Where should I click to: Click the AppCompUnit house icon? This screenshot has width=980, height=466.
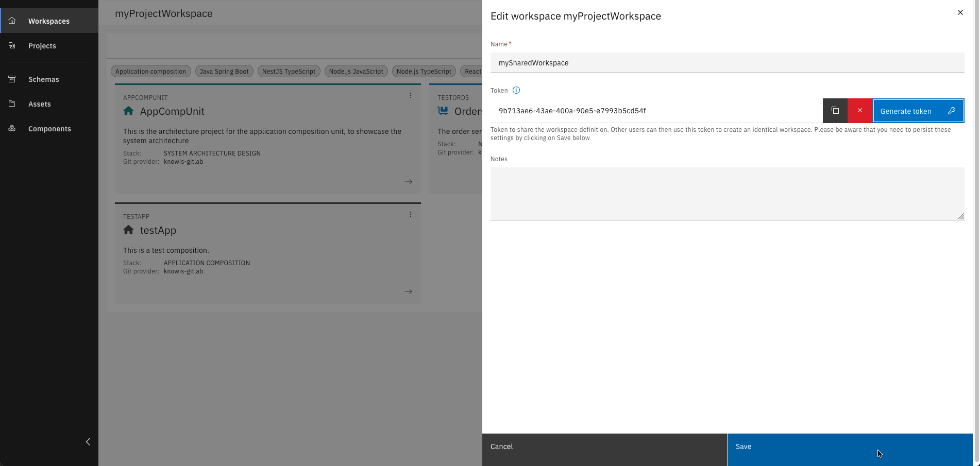pyautogui.click(x=129, y=111)
